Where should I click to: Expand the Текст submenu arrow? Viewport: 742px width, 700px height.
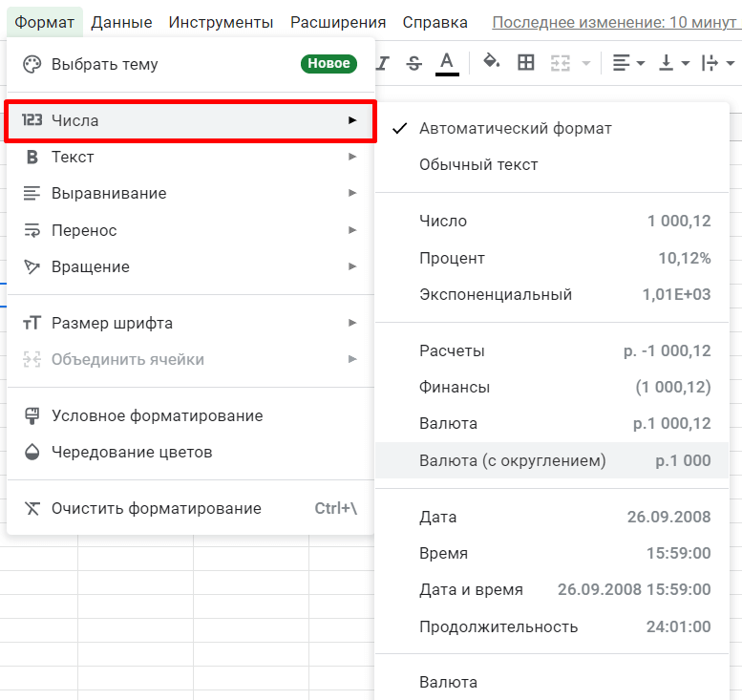pyautogui.click(x=352, y=157)
